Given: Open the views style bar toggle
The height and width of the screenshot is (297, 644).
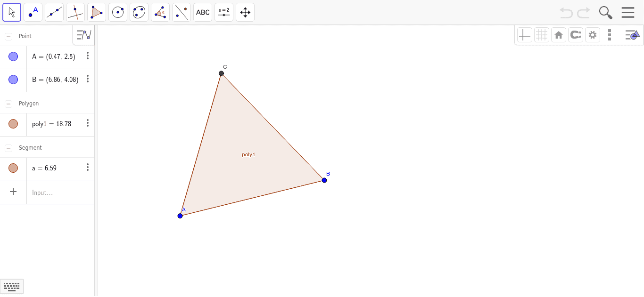Looking at the screenshot, I should point(632,35).
